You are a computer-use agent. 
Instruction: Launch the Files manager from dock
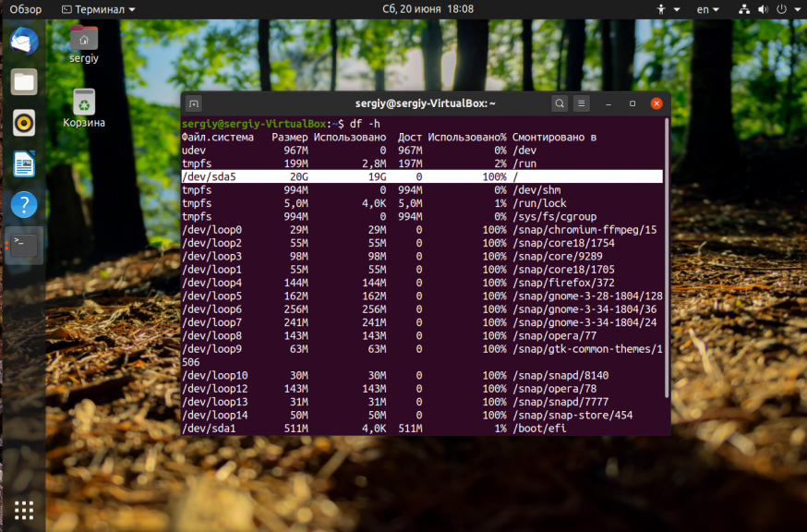pyautogui.click(x=24, y=82)
